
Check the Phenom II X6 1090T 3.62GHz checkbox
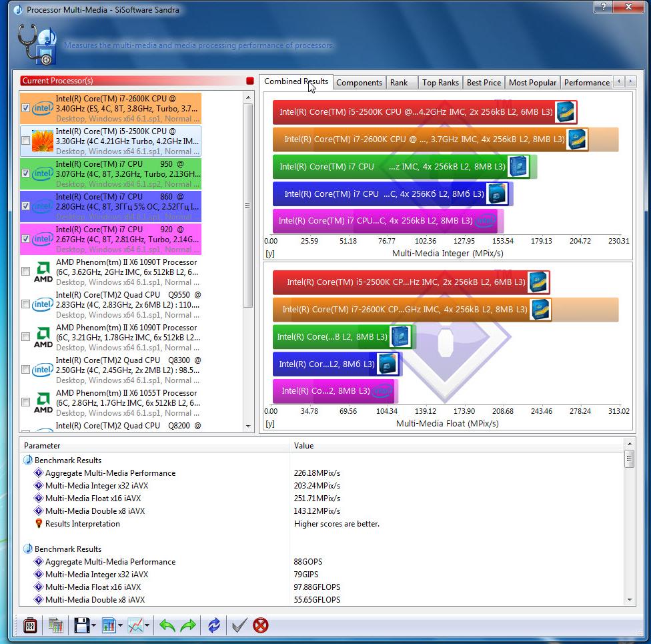25,272
